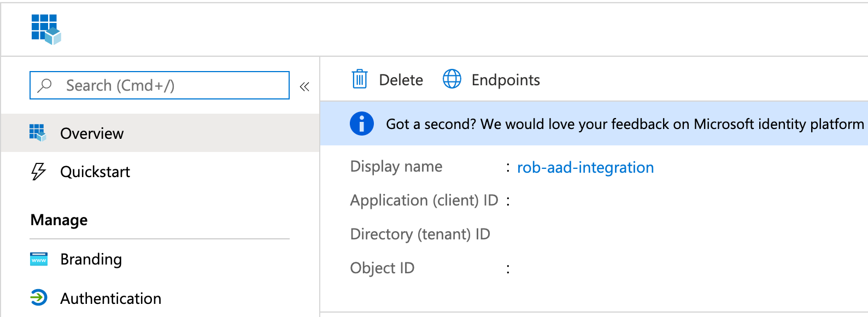Click the Endpoints button label
This screenshot has width=868, height=317.
[x=506, y=80]
